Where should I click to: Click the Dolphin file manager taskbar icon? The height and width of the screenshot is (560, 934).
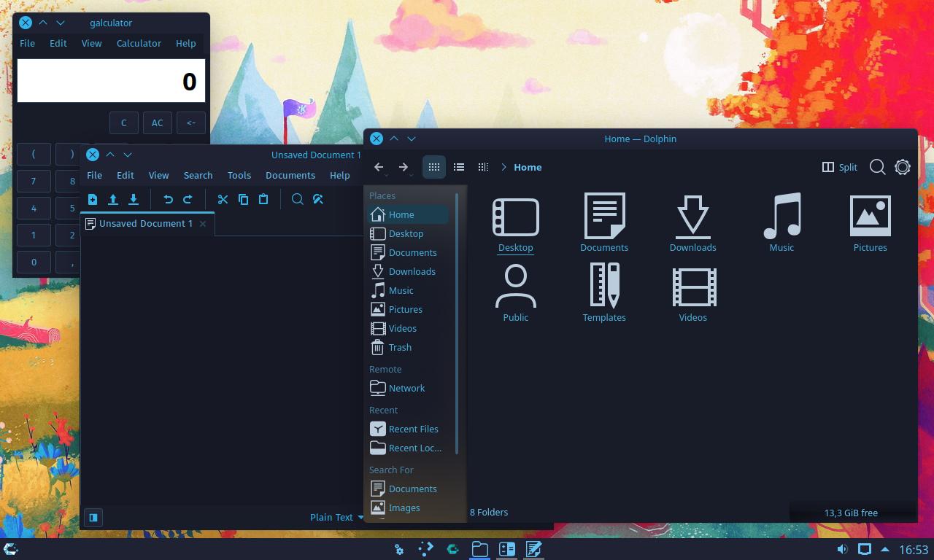point(479,549)
